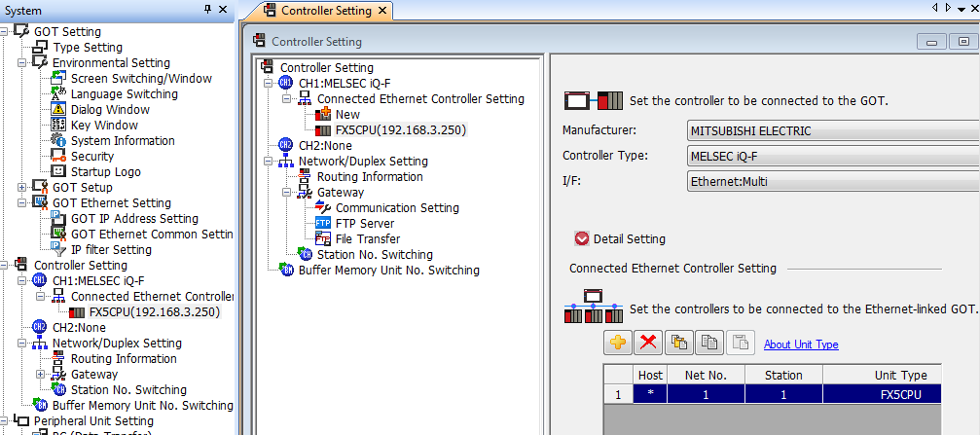Click row number 1 in controller table

[x=618, y=394]
